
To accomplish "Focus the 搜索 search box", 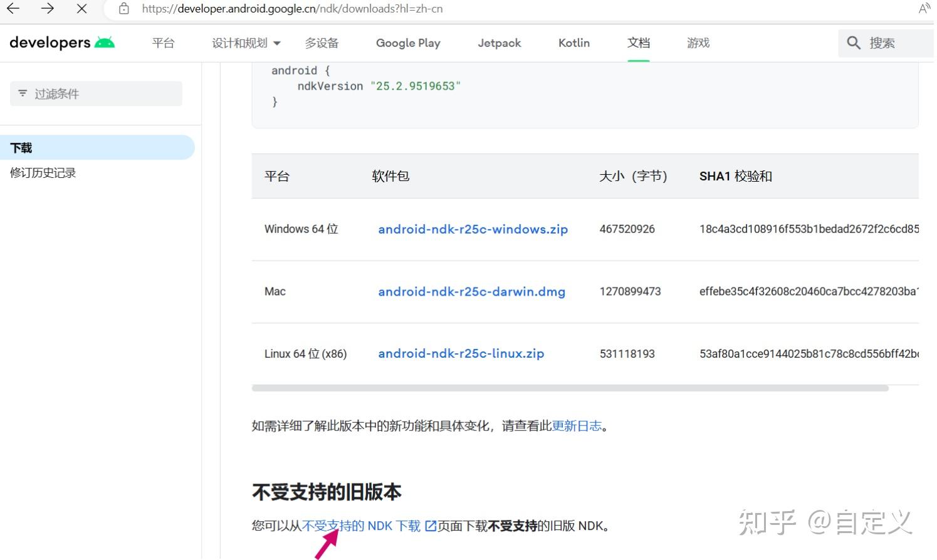I will [887, 43].
